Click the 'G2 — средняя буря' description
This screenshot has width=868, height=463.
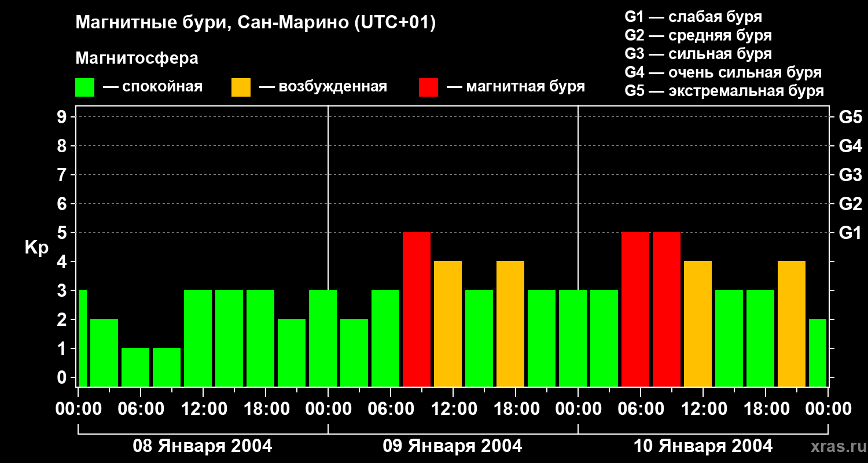click(x=698, y=35)
